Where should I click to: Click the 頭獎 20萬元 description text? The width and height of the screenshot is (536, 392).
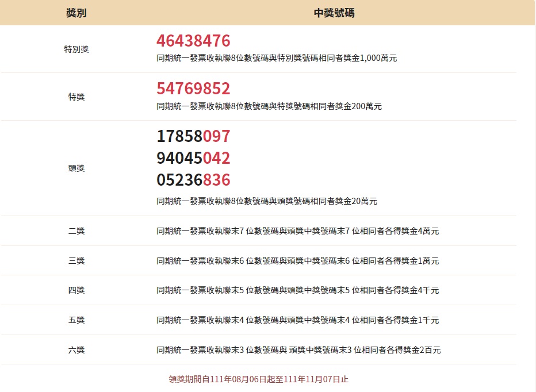[267, 201]
